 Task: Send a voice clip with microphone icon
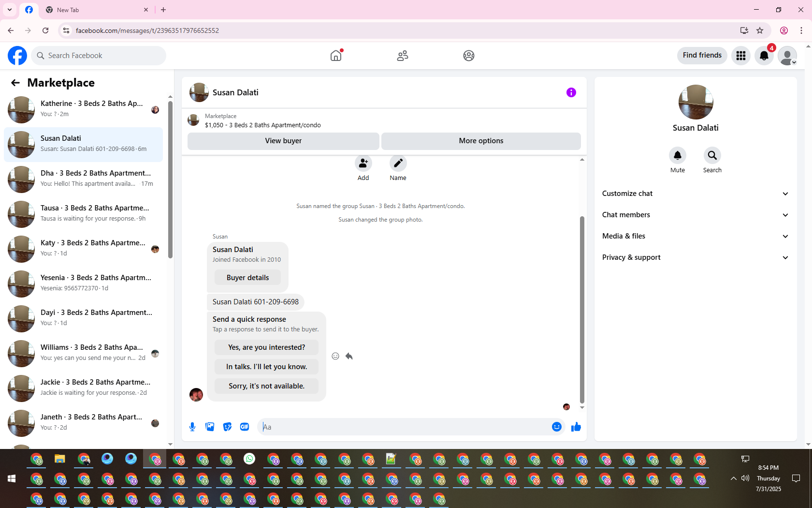[x=192, y=427]
